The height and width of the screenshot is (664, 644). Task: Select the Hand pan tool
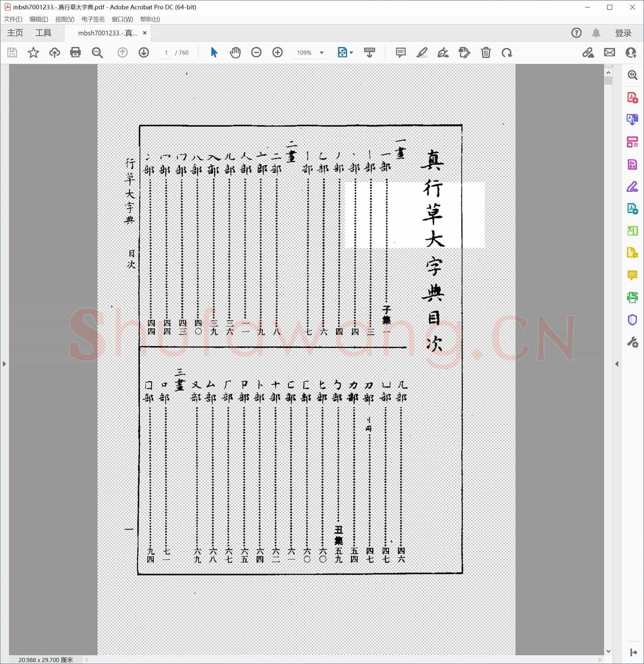tap(235, 52)
